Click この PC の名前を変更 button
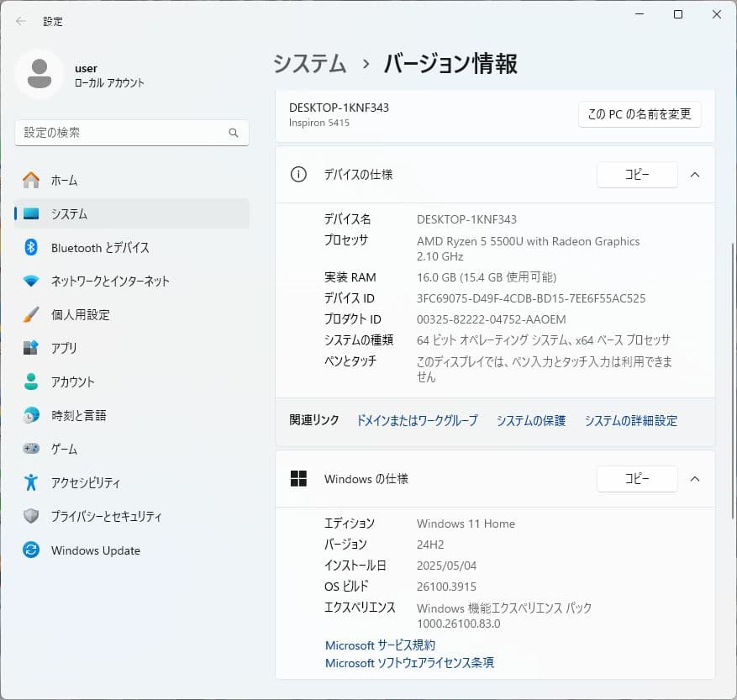Image resolution: width=737 pixels, height=700 pixels. 640,114
